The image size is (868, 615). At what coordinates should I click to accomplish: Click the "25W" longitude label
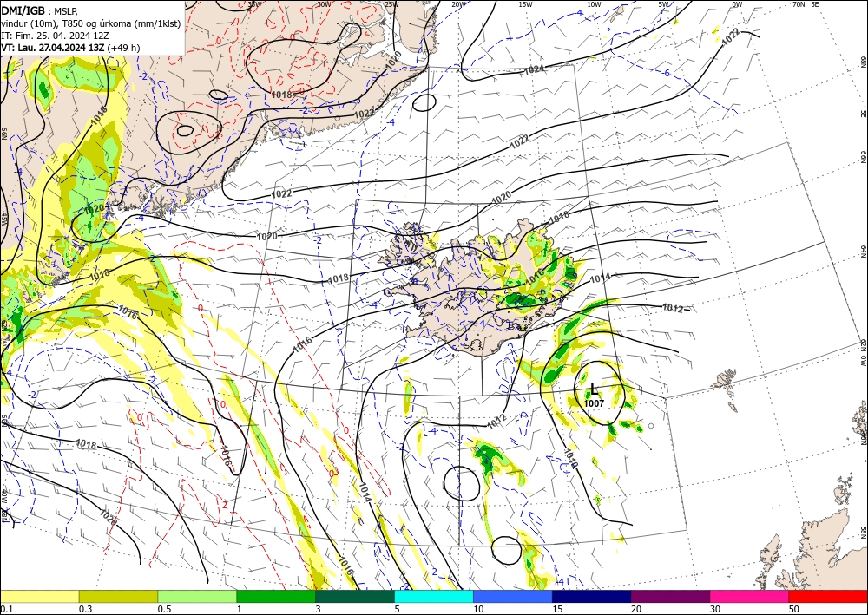tap(391, 4)
